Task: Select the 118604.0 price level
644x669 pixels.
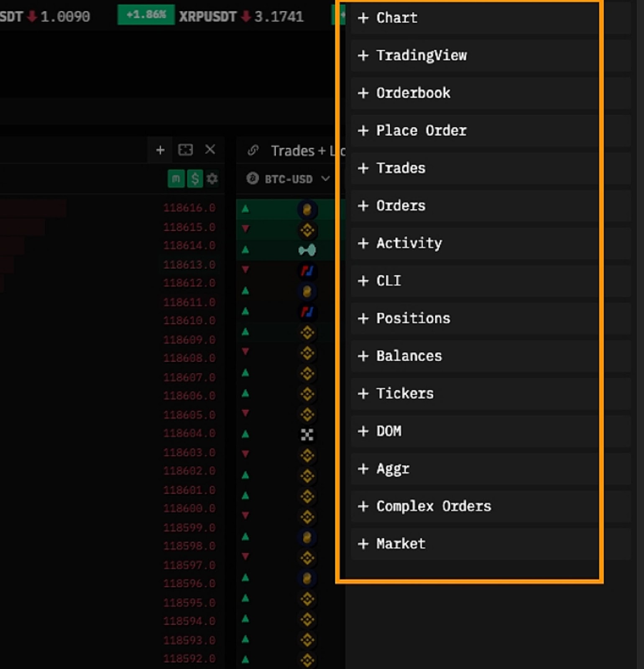Action: [x=189, y=433]
